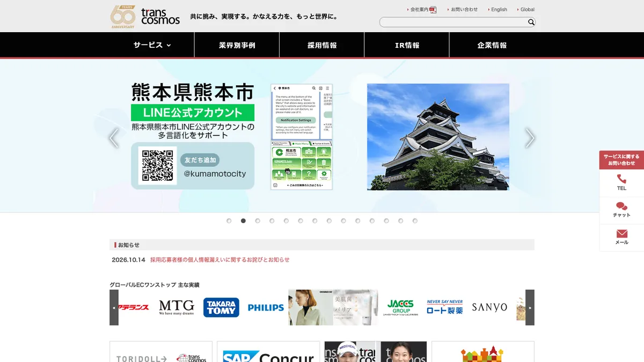Click the チャット chat bubble icon
The width and height of the screenshot is (644, 362).
(621, 206)
